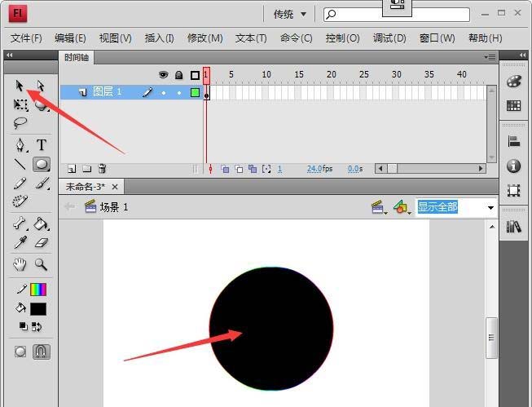Viewport: 532px width, 407px height.
Task: Open the 插入(I) menu
Action: pos(160,38)
